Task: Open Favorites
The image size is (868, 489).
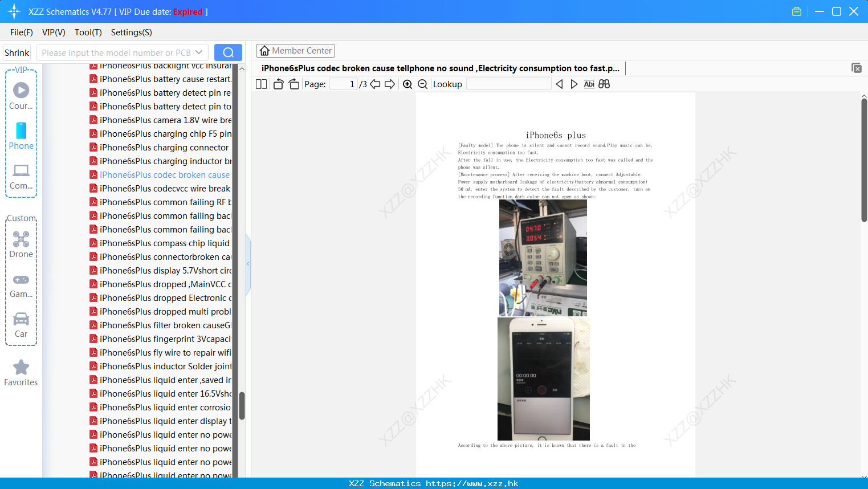Action: pos(21,373)
